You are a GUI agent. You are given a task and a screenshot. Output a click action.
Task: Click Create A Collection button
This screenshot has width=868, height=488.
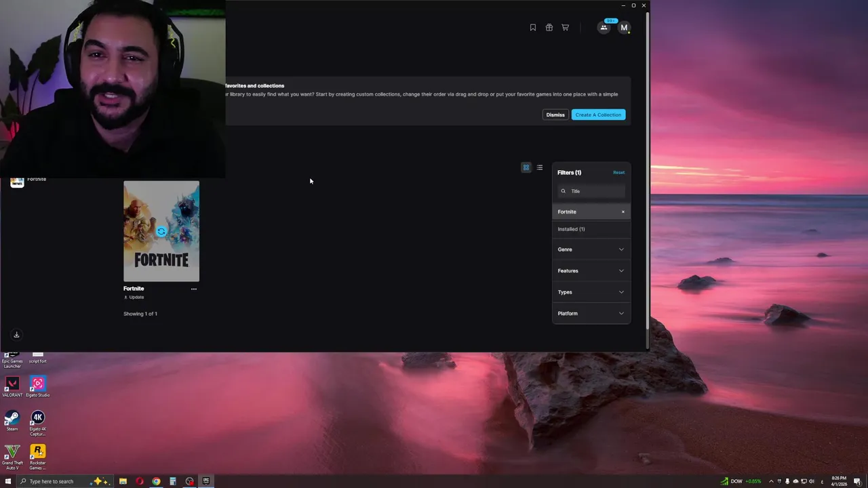598,115
